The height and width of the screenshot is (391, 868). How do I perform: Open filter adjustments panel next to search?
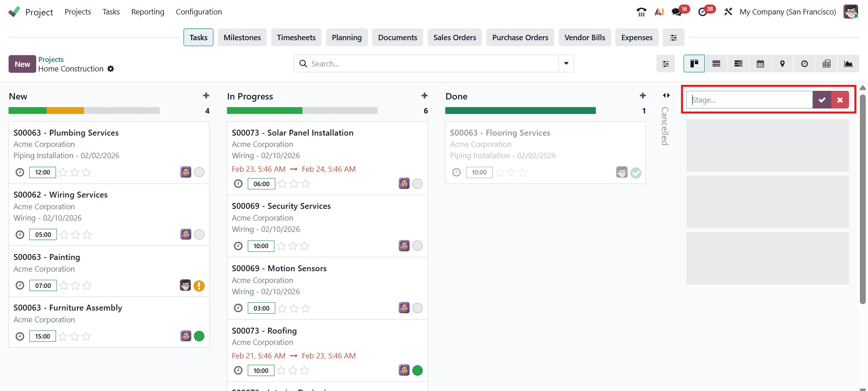(x=665, y=64)
